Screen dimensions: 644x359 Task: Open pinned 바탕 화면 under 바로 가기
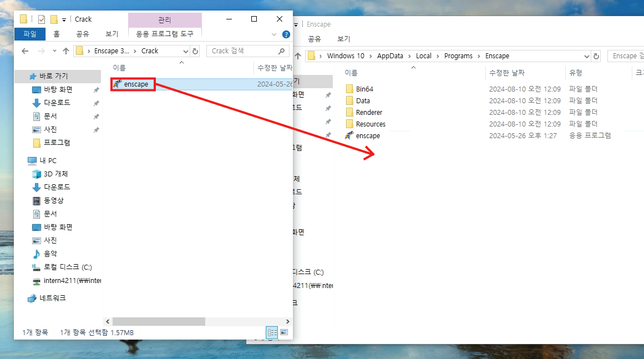click(58, 89)
